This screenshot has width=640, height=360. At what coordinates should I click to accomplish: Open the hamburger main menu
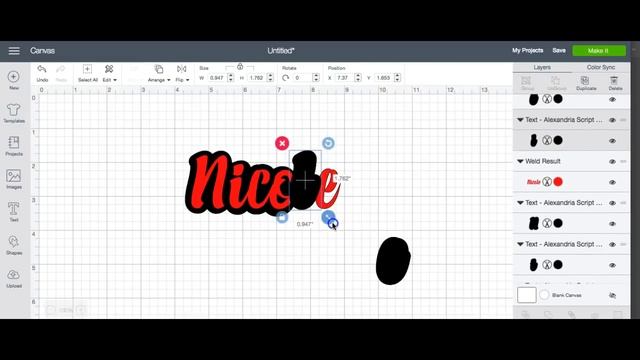point(14,51)
